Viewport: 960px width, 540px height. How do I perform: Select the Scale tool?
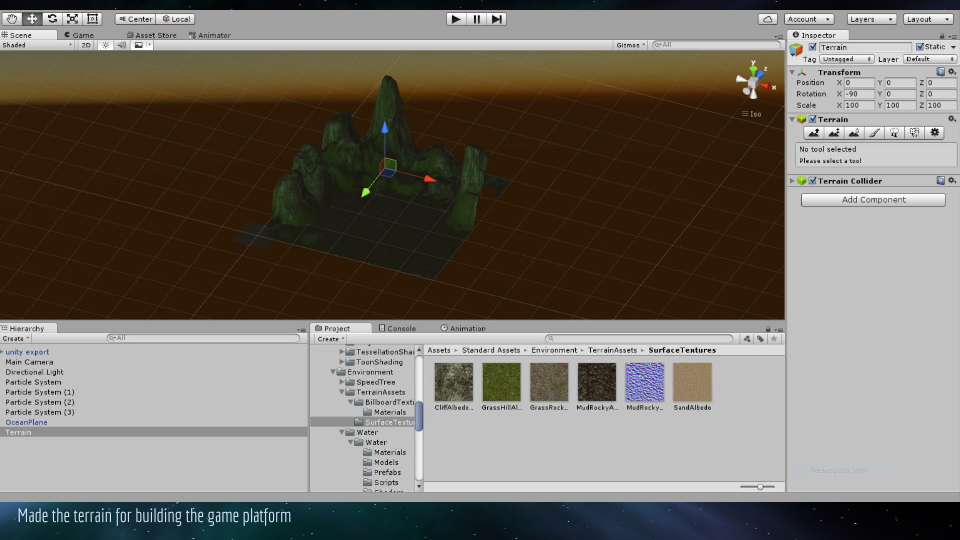coord(72,19)
